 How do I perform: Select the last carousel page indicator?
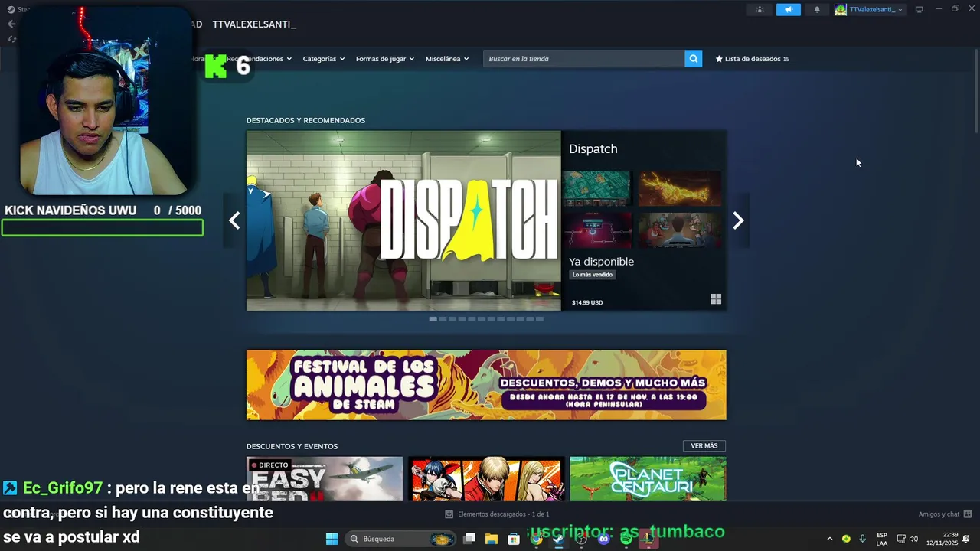pyautogui.click(x=540, y=319)
